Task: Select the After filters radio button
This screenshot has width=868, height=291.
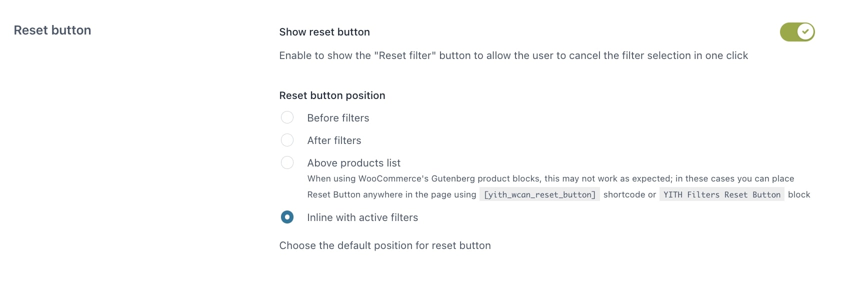Action: click(x=287, y=140)
